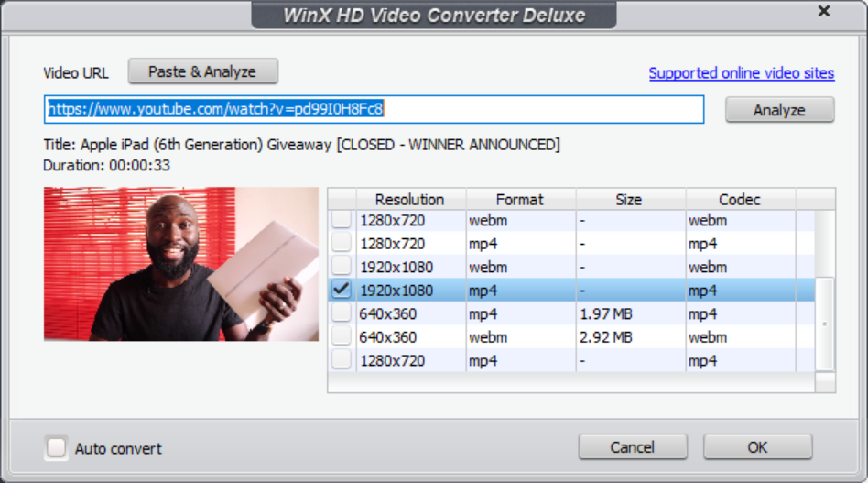Click the 'Duration: 00:00:33' text
Screen dimensions: 868x483
point(107,166)
